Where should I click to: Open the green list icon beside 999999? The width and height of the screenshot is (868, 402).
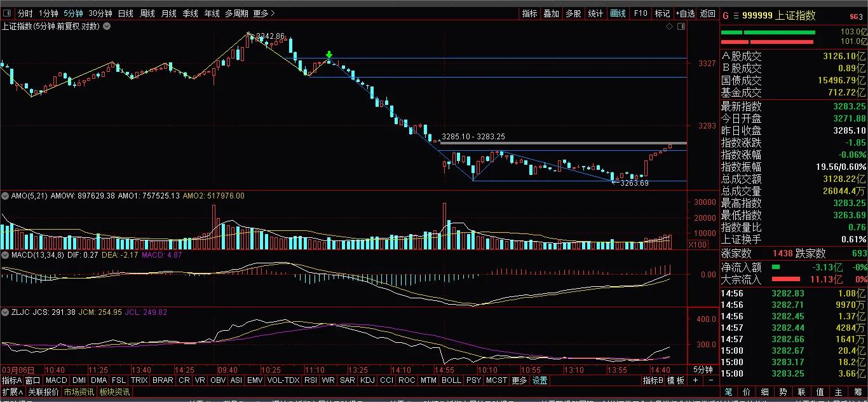click(x=736, y=16)
